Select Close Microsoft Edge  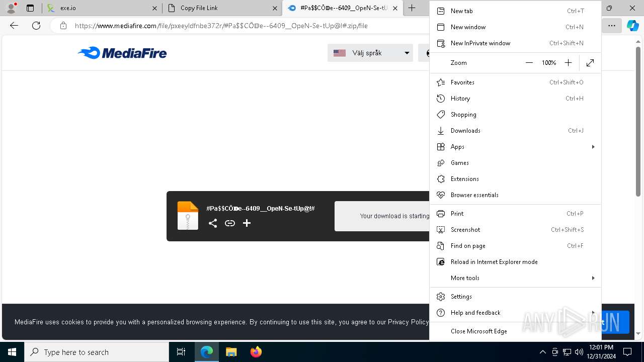pos(515,331)
